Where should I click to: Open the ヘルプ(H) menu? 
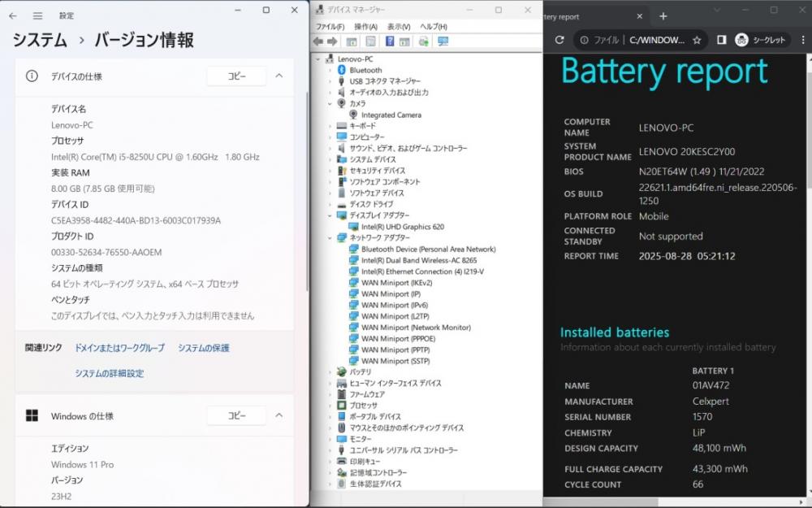(x=434, y=27)
